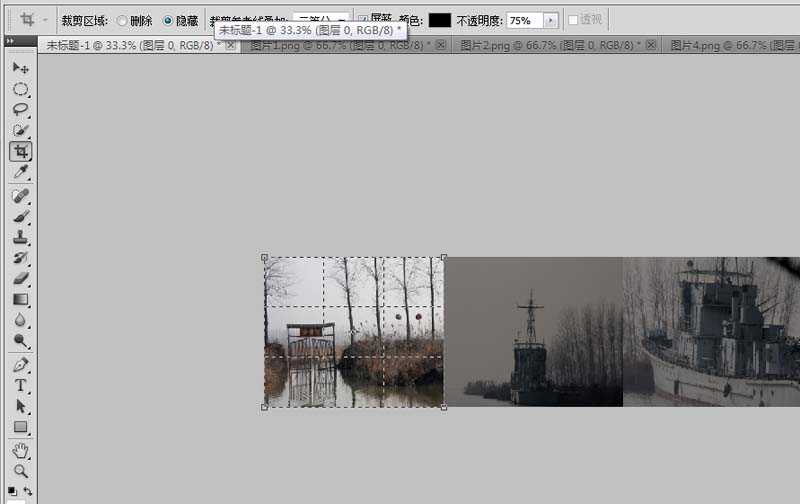The image size is (800, 504).
Task: Activate the Clone Stamp tool
Action: [20, 237]
